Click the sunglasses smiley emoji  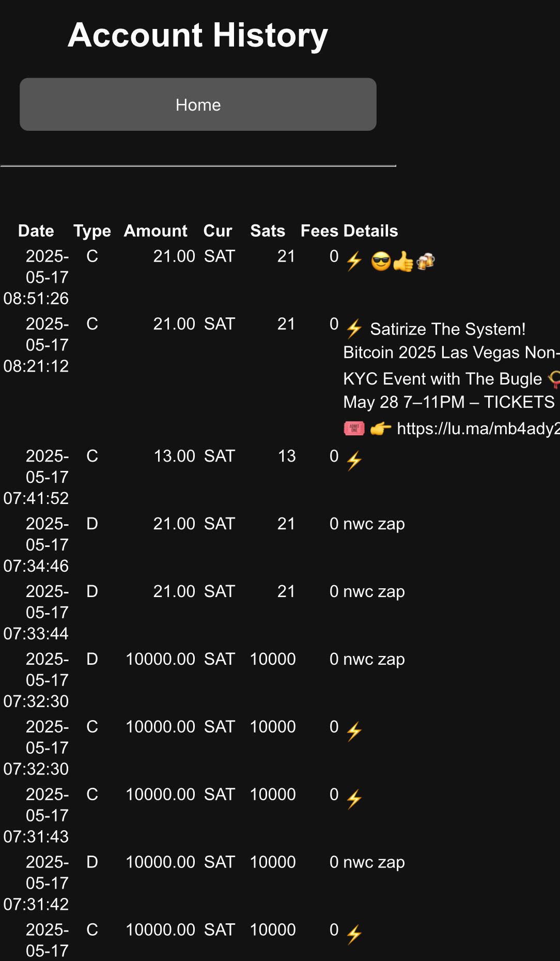(381, 262)
